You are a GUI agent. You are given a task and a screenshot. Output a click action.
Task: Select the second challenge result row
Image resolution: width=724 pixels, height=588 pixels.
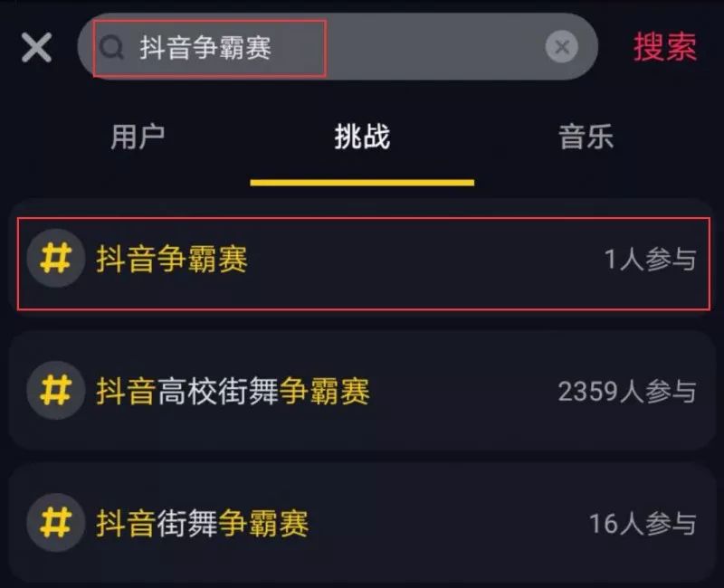[362, 391]
